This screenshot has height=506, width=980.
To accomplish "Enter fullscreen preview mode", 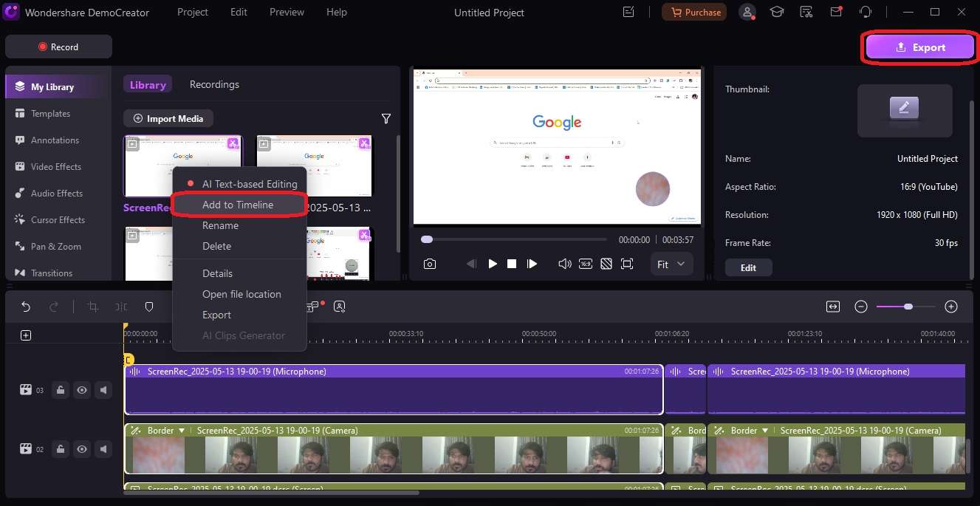I will pyautogui.click(x=627, y=264).
